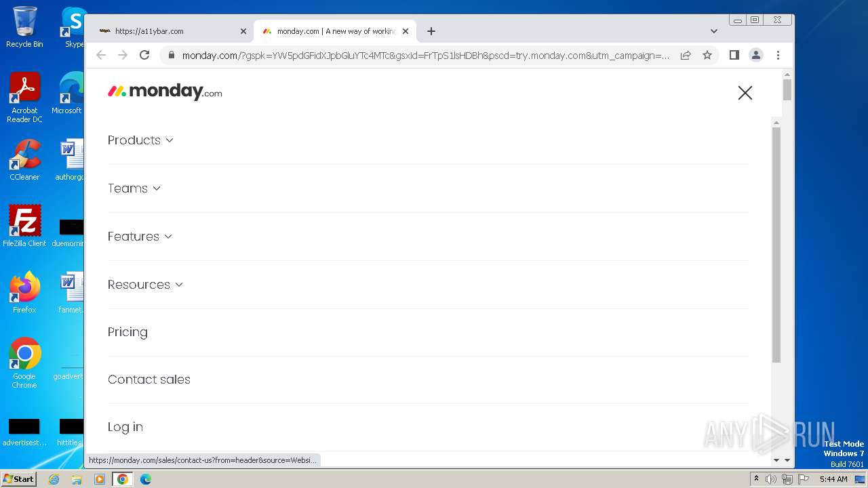The image size is (868, 488).
Task: Close the monday.com browser tab
Action: click(x=406, y=31)
